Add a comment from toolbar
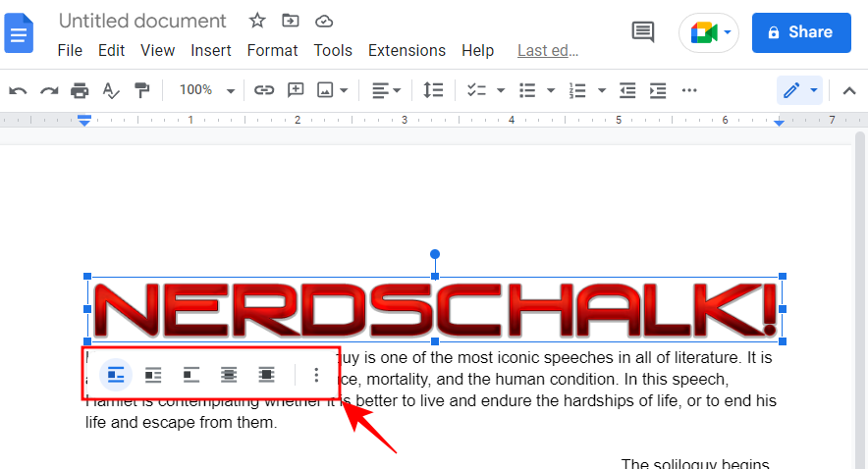Image resolution: width=868 pixels, height=469 pixels. coord(296,90)
